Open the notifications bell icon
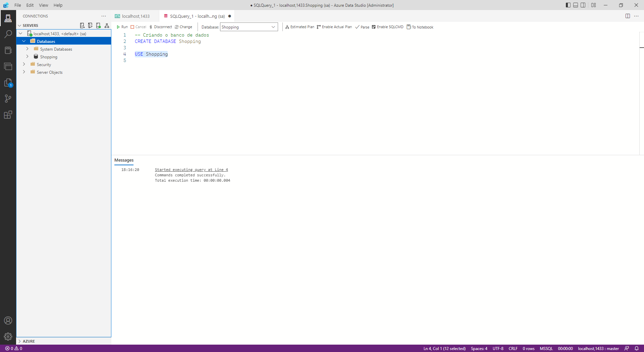Viewport: 644px width, 352px height. pos(637,349)
